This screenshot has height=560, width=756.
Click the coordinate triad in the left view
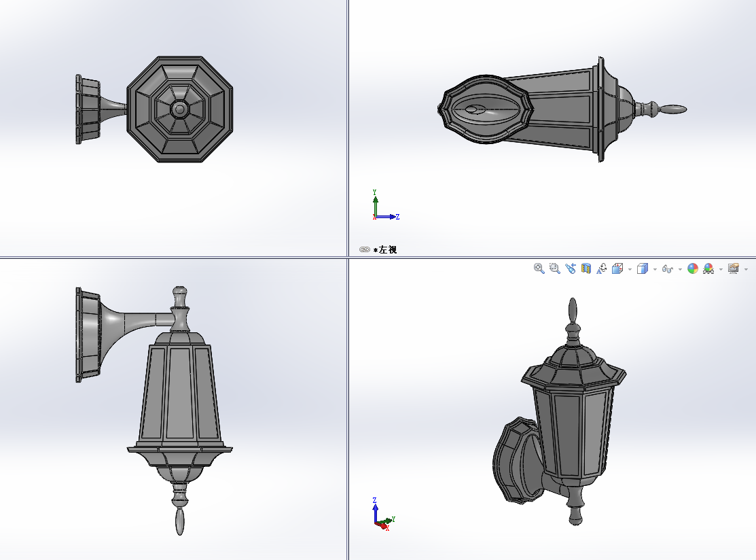pos(386,205)
